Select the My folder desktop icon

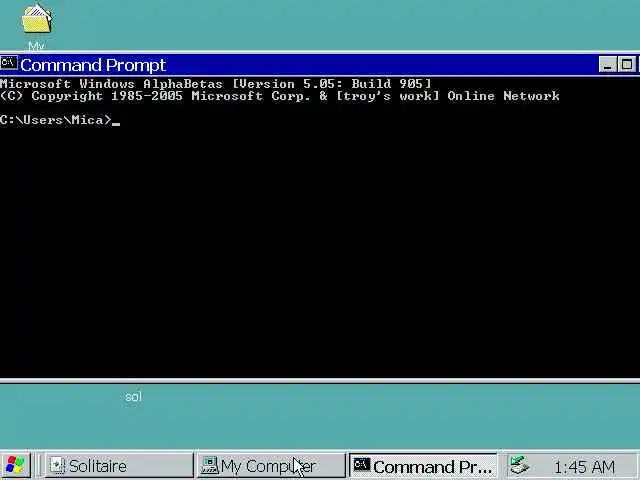pyautogui.click(x=37, y=27)
